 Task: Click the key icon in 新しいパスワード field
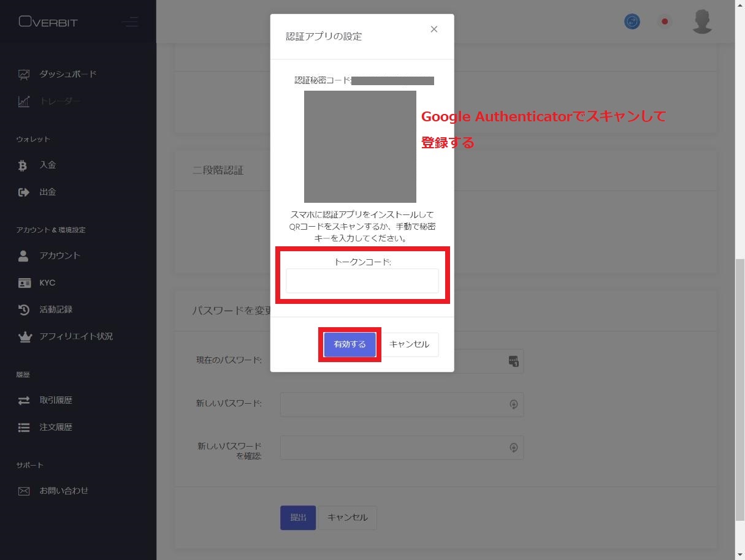tap(514, 404)
